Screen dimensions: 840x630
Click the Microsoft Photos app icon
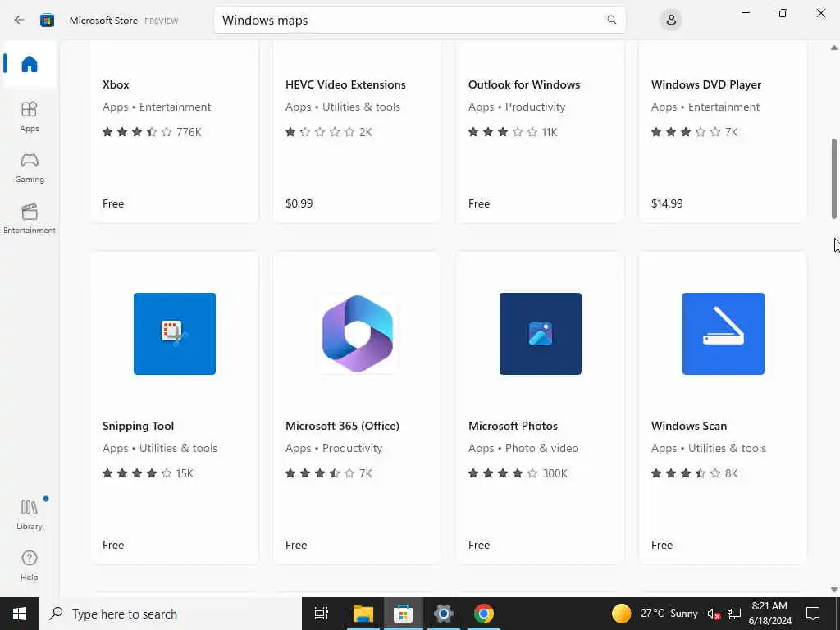coord(540,334)
